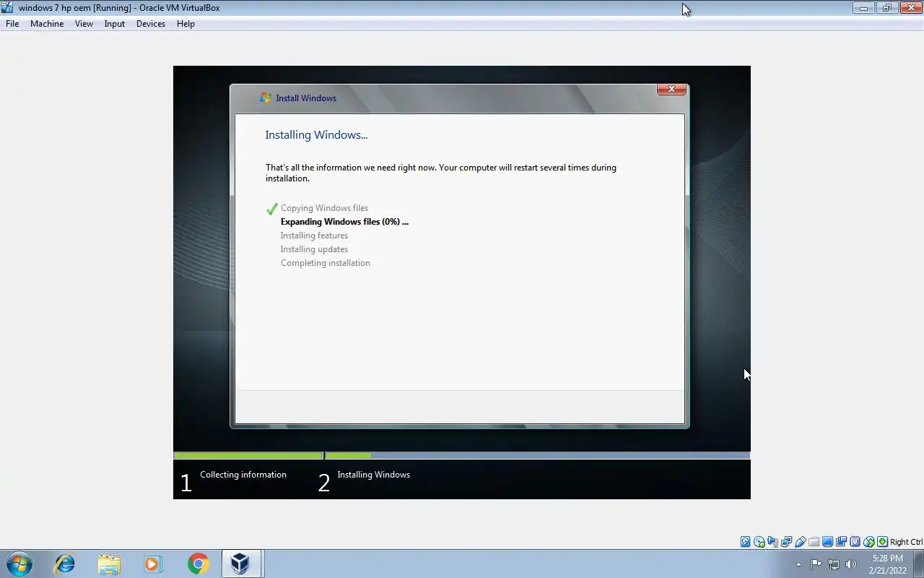Click the display settings status icon

(x=828, y=542)
